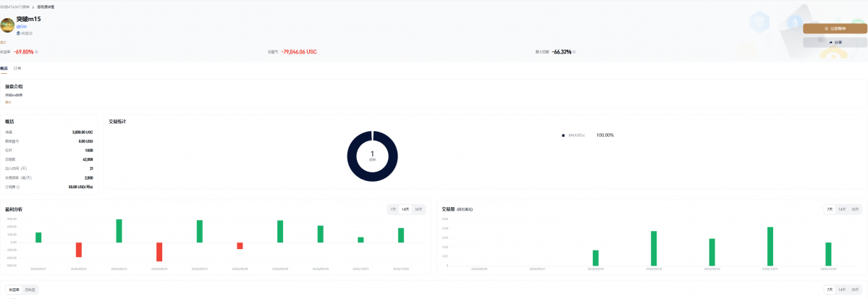Select 7天 range in 盈利分析 chart

click(x=393, y=209)
